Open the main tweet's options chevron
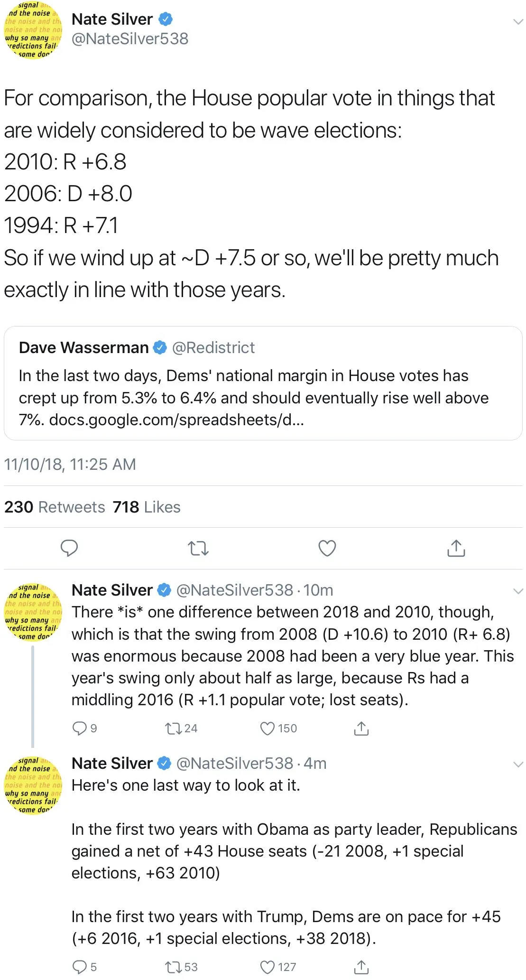Screen dimensions: 526x980 (518, 22)
